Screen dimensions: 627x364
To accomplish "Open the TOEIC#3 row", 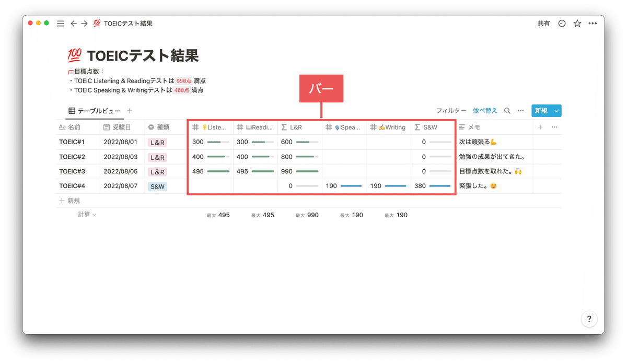I will point(72,171).
